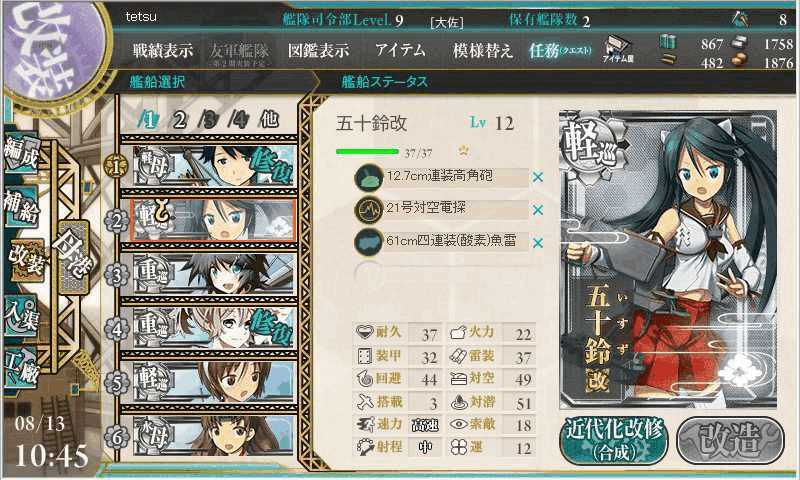Remove the 61cm四連装(酸素)魚雷 with its X
Image resolution: width=800 pixels, height=480 pixels.
[537, 243]
